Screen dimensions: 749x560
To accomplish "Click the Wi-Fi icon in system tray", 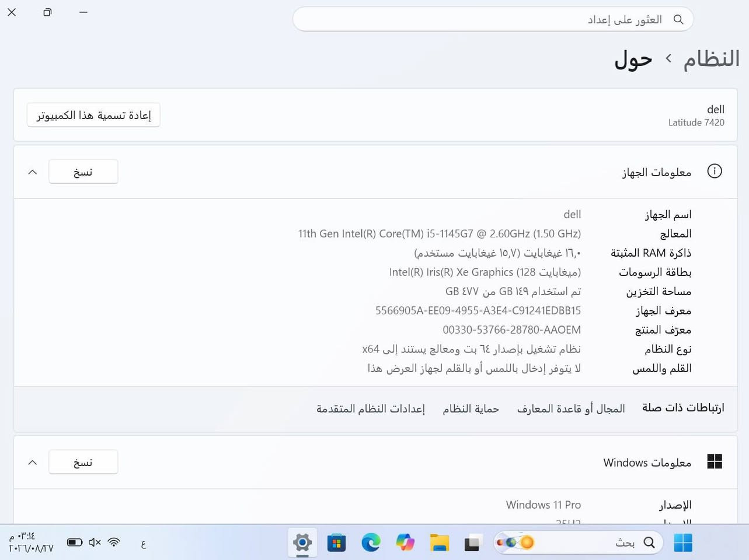I will pos(114,542).
